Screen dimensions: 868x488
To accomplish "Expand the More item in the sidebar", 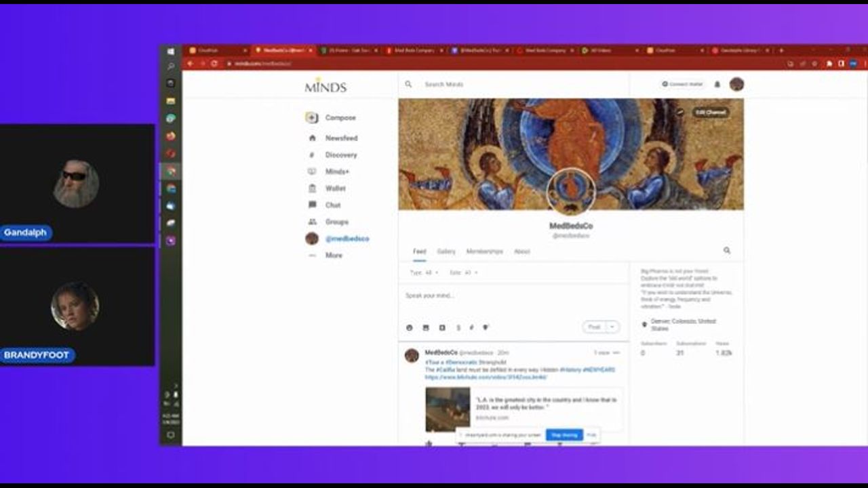I will (333, 256).
